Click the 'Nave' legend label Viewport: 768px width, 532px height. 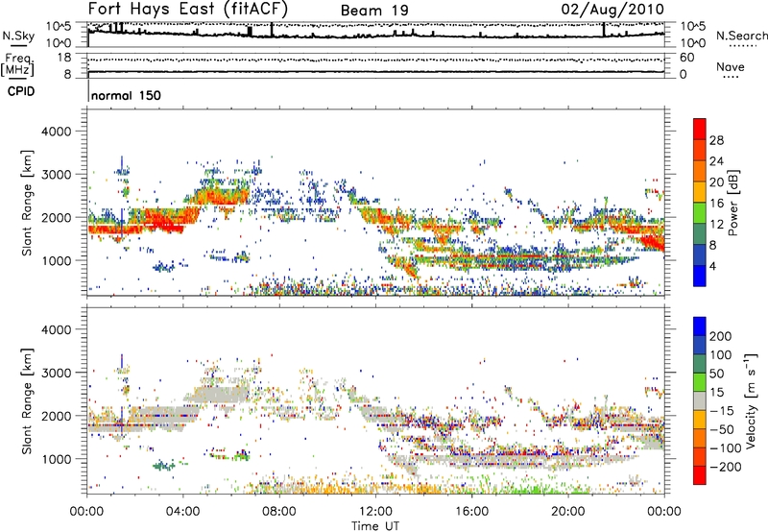(731, 67)
